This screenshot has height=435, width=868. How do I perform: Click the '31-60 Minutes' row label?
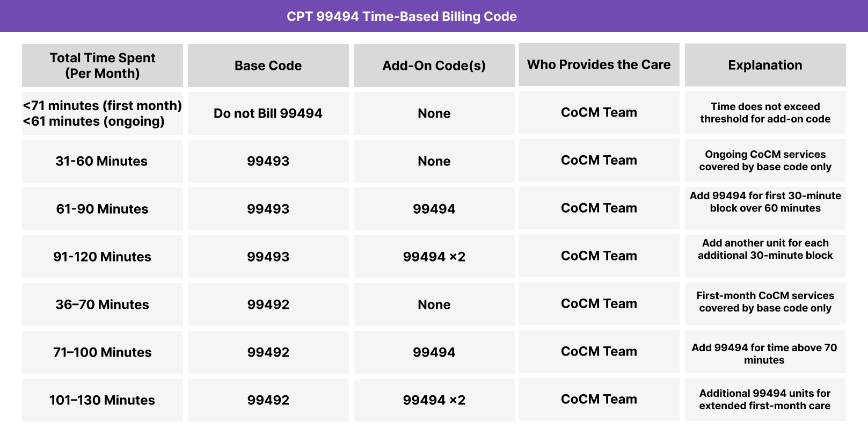tap(101, 161)
